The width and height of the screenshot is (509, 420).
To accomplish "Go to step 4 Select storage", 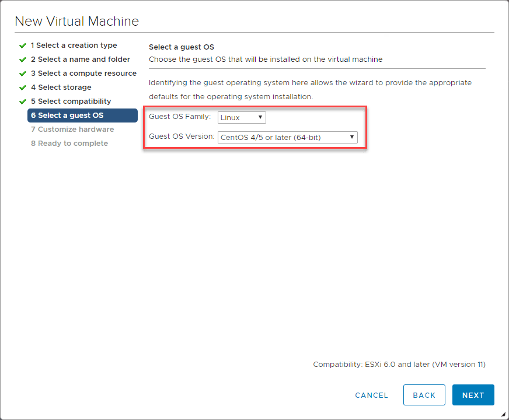I will (61, 87).
